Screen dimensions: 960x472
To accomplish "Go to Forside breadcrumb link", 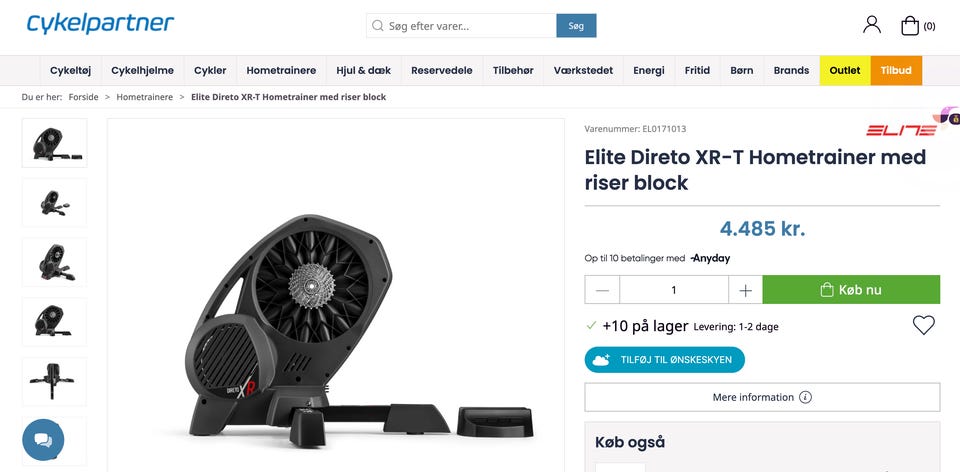I will coord(83,97).
